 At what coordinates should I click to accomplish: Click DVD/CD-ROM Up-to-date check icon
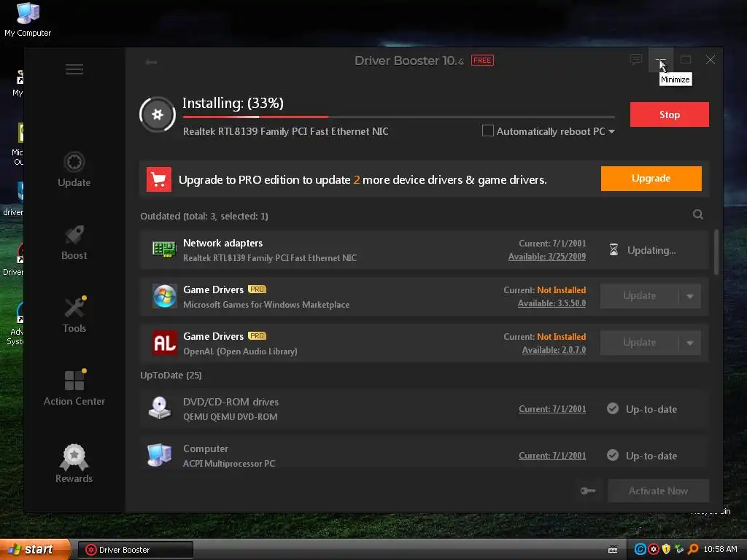tap(613, 408)
